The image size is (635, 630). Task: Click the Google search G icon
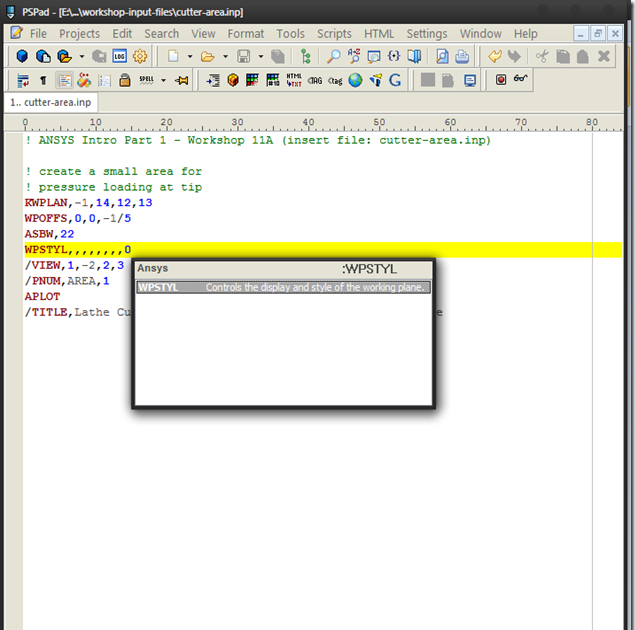tap(395, 80)
